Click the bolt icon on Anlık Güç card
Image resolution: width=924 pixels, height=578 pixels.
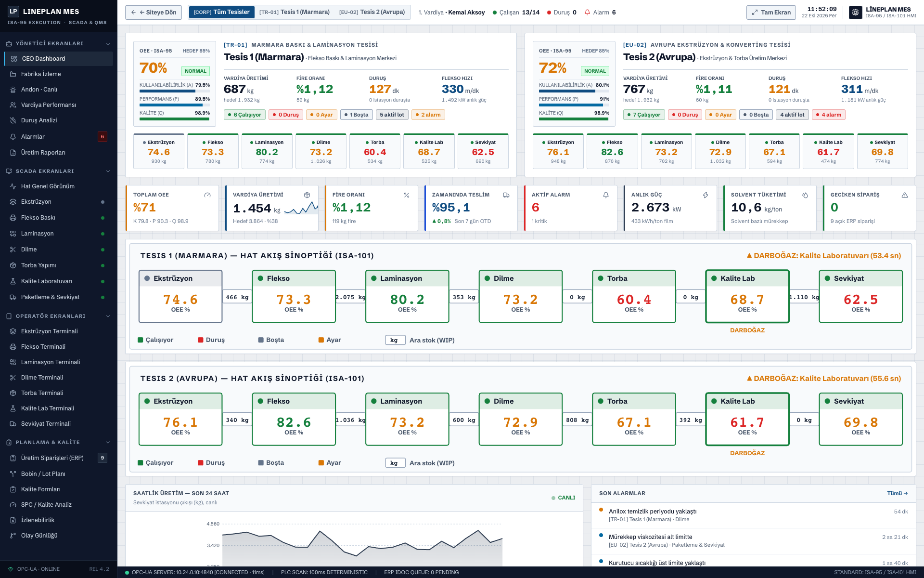[706, 195]
